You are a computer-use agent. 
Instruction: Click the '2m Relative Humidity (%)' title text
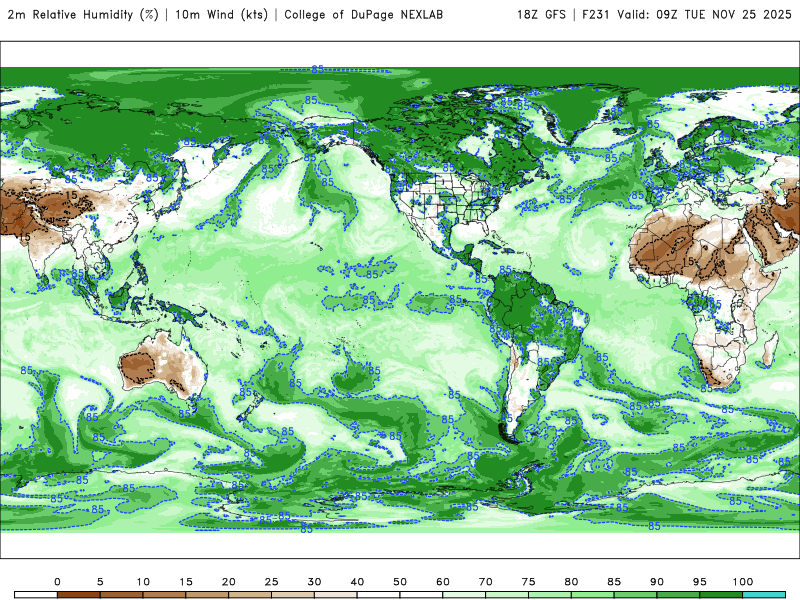pyautogui.click(x=83, y=14)
